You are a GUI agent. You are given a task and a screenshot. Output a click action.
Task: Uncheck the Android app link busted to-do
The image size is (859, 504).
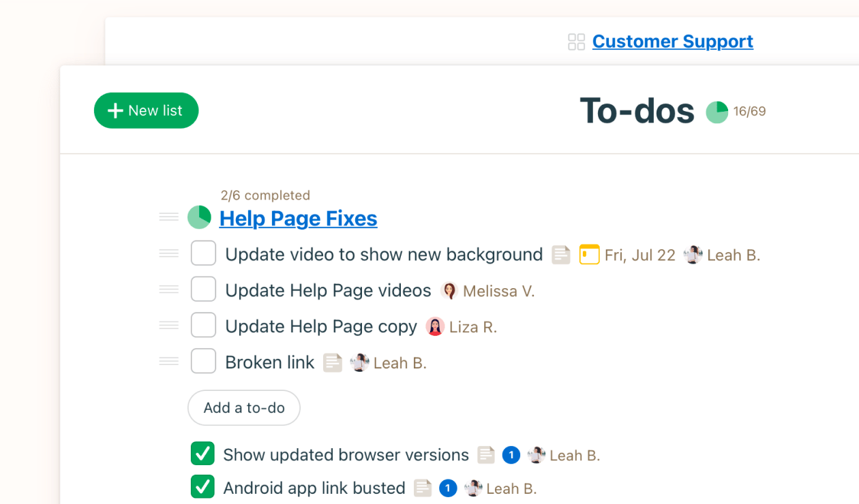click(202, 487)
